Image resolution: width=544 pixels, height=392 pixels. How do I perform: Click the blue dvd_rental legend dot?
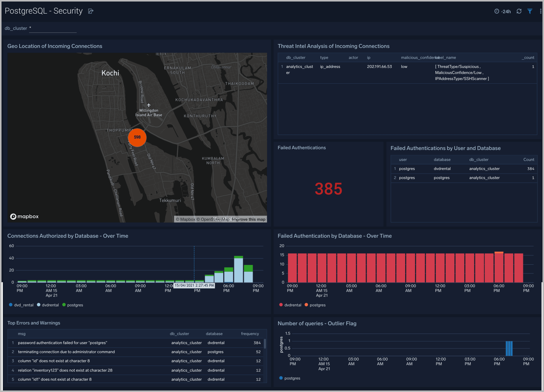pyautogui.click(x=10, y=305)
